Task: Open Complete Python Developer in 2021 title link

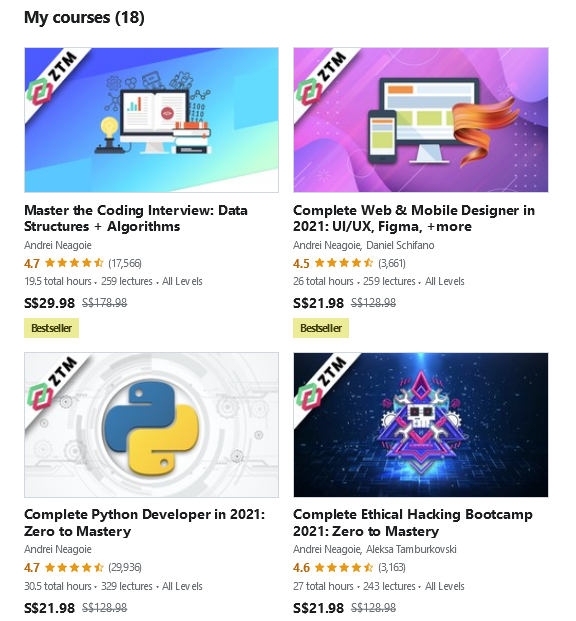Action: (x=145, y=523)
